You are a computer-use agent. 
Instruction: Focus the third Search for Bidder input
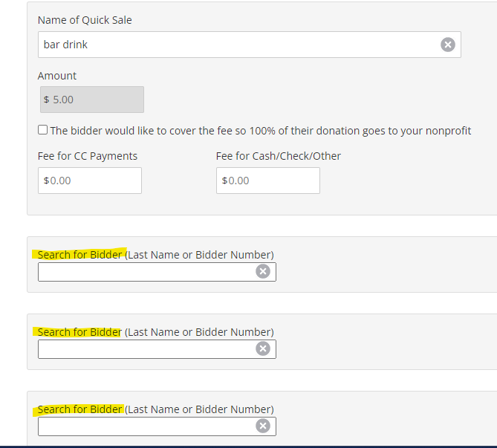coord(157,426)
